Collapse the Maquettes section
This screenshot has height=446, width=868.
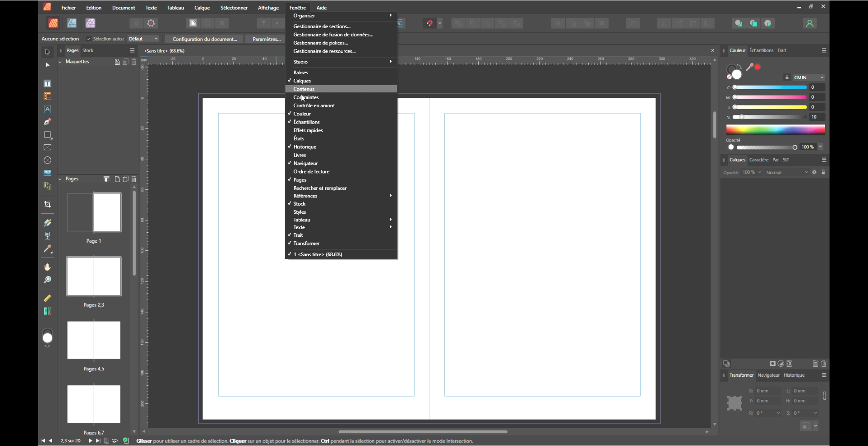[60, 62]
